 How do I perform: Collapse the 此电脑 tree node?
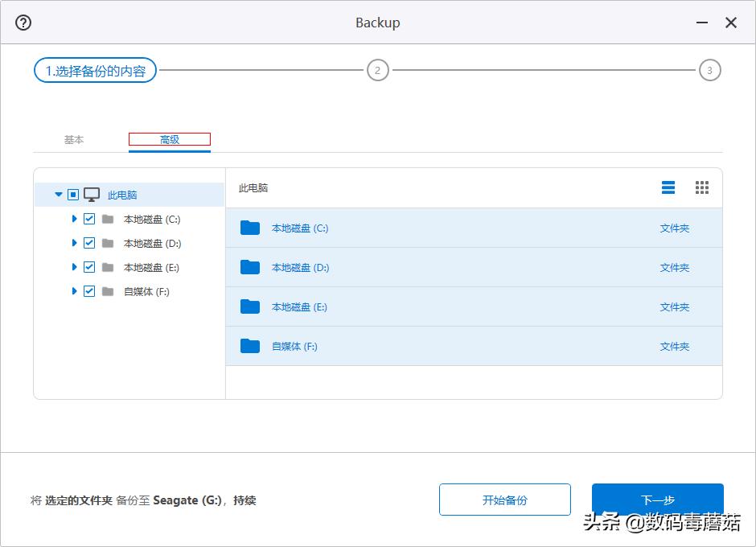point(57,194)
